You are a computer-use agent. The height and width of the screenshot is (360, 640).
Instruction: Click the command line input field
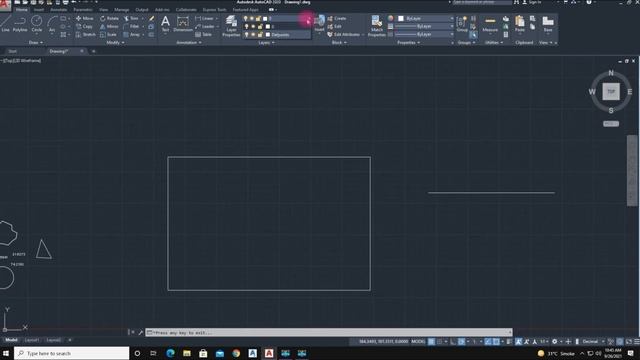click(329, 333)
